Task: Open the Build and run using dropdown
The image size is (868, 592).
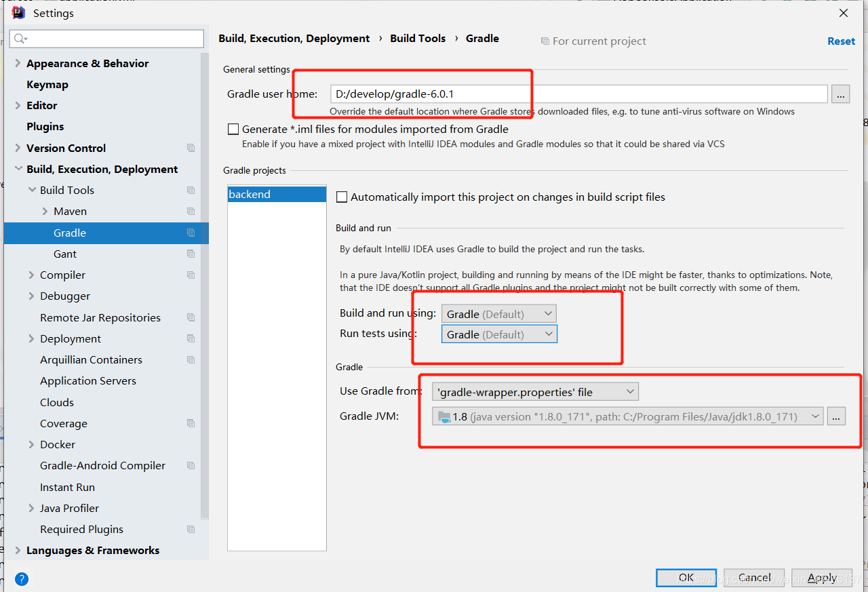Action: (x=499, y=313)
